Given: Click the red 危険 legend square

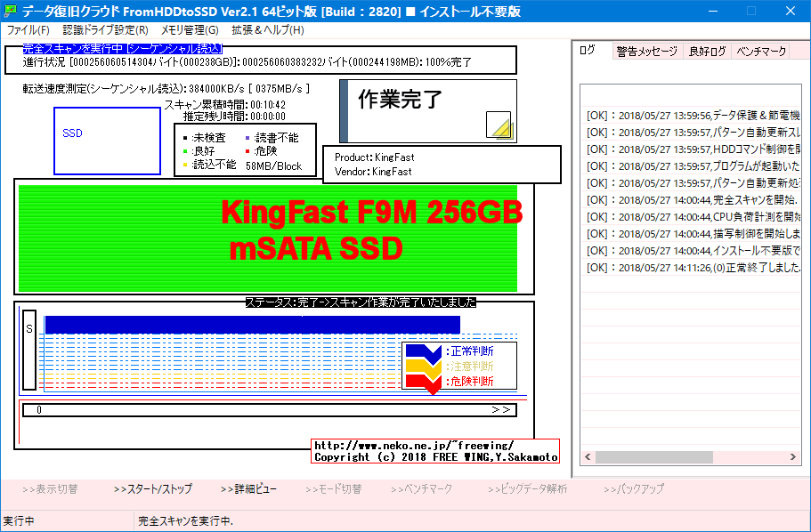Looking at the screenshot, I should pyautogui.click(x=247, y=151).
